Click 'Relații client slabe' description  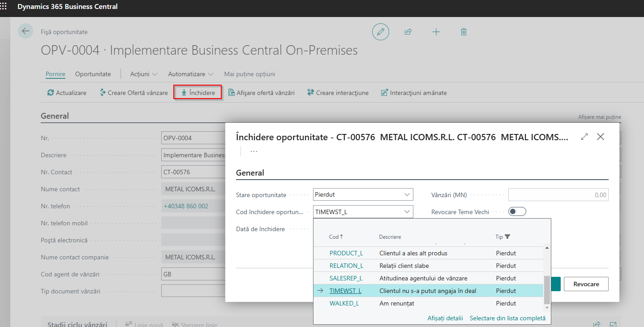[404, 266]
